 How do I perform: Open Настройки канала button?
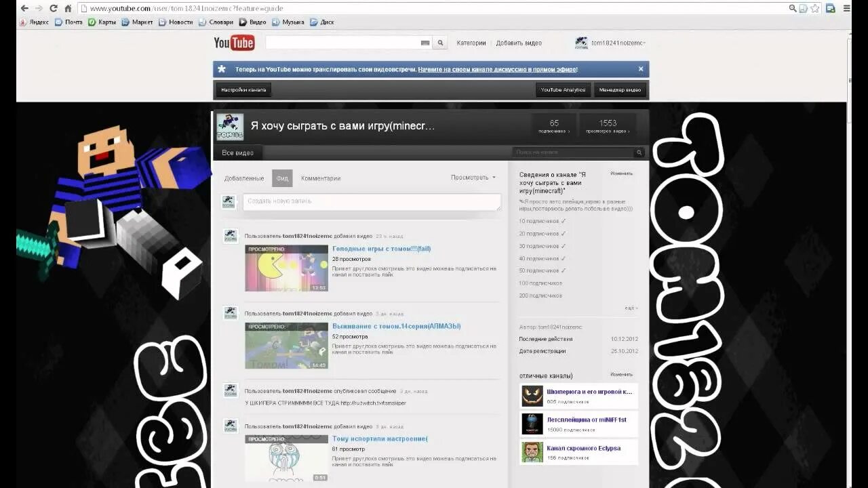[244, 89]
